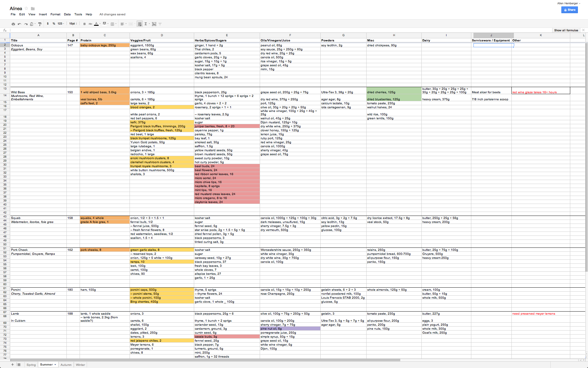The width and height of the screenshot is (588, 368).
Task: Expand the text color dropdown arrow
Action: tap(100, 24)
